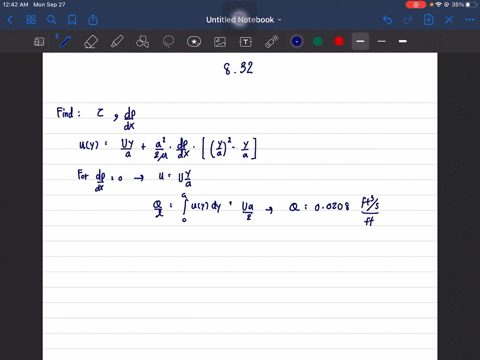Redo the last action
This screenshot has width=480, height=360.
408,20
